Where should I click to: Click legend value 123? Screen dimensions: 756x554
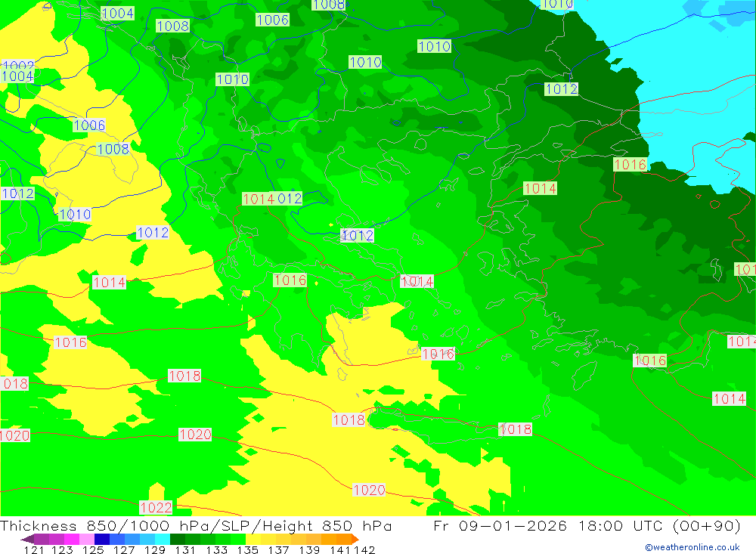coord(62,549)
